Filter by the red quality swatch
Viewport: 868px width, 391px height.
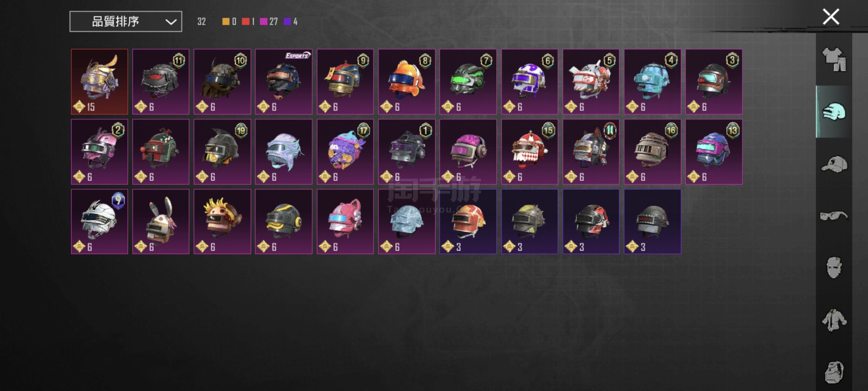[x=246, y=21]
